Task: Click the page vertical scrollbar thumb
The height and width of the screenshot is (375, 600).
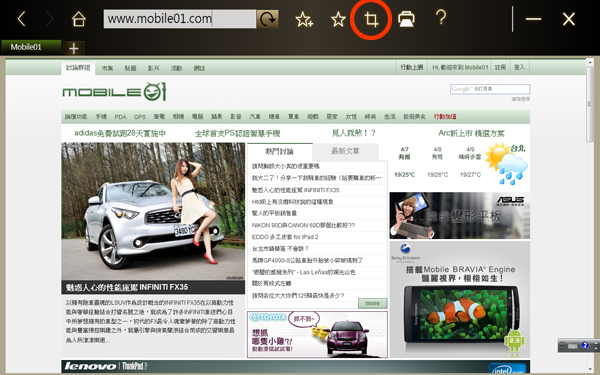Action: (x=590, y=104)
